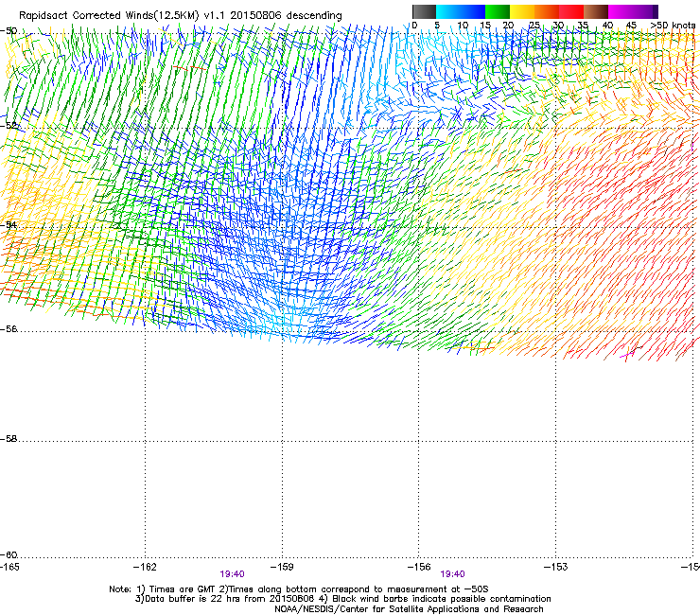
Task: Click legend scale label '10'
Action: tap(463, 26)
